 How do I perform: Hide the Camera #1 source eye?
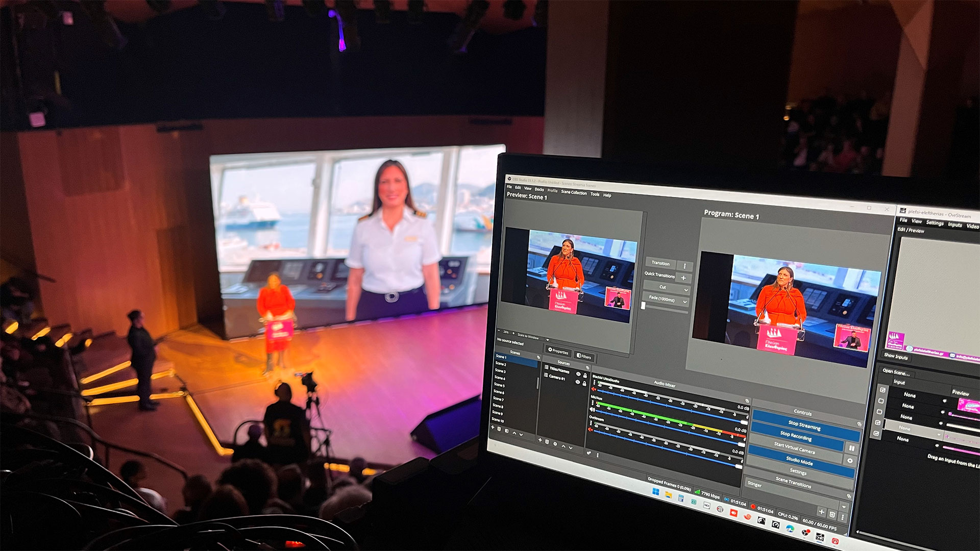point(578,382)
